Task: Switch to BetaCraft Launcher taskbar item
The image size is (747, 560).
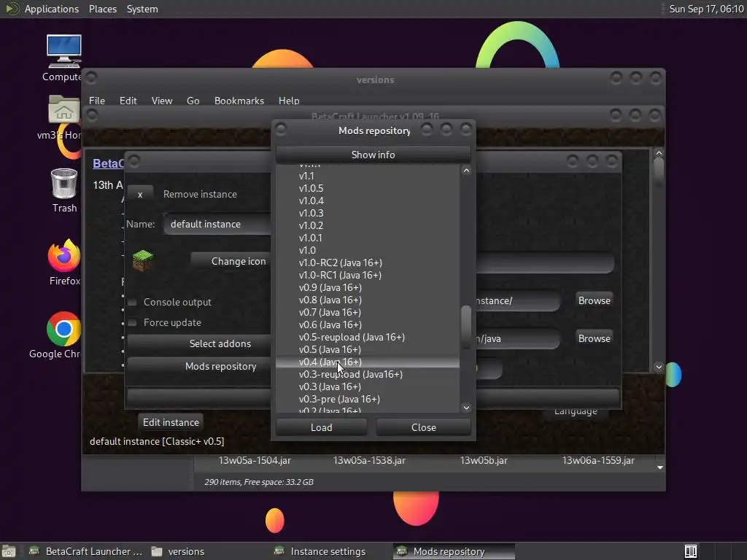Action: pos(86,551)
